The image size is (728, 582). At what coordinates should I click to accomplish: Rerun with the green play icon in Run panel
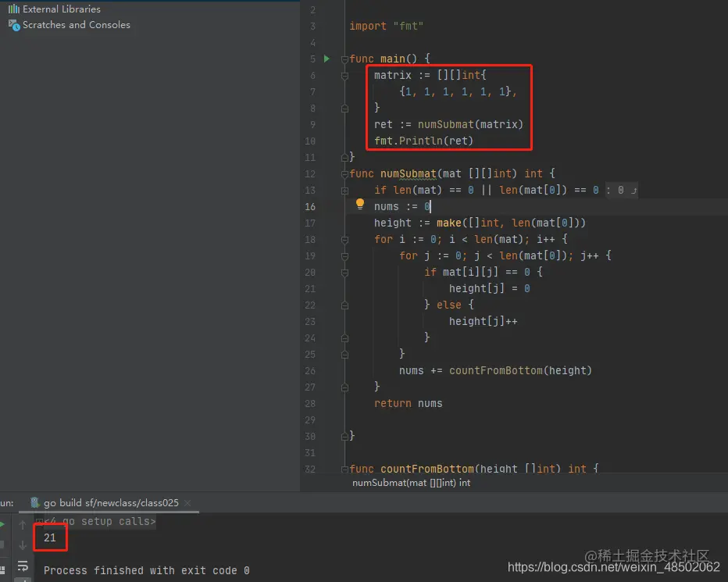[2, 524]
